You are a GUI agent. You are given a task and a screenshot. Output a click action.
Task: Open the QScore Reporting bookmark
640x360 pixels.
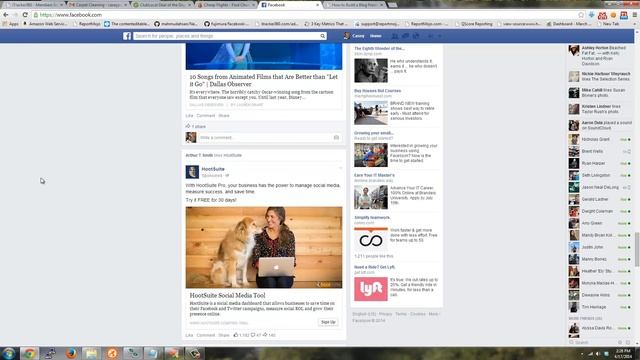[x=473, y=24]
